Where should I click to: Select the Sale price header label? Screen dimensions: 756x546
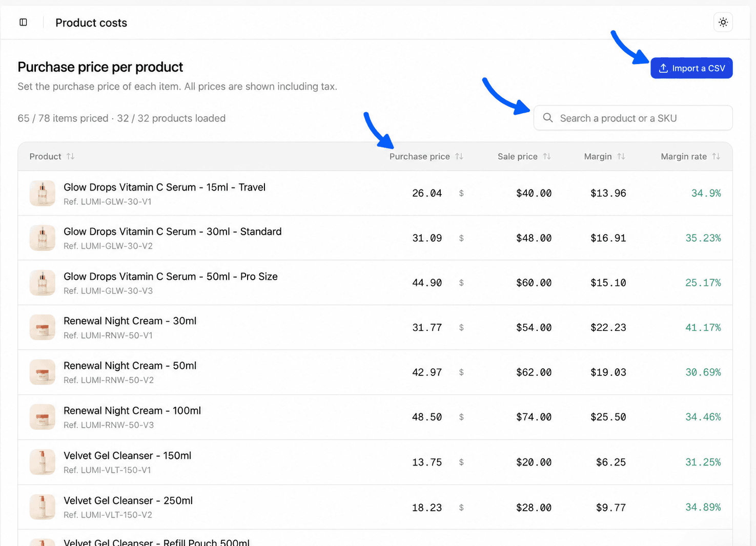[517, 157]
